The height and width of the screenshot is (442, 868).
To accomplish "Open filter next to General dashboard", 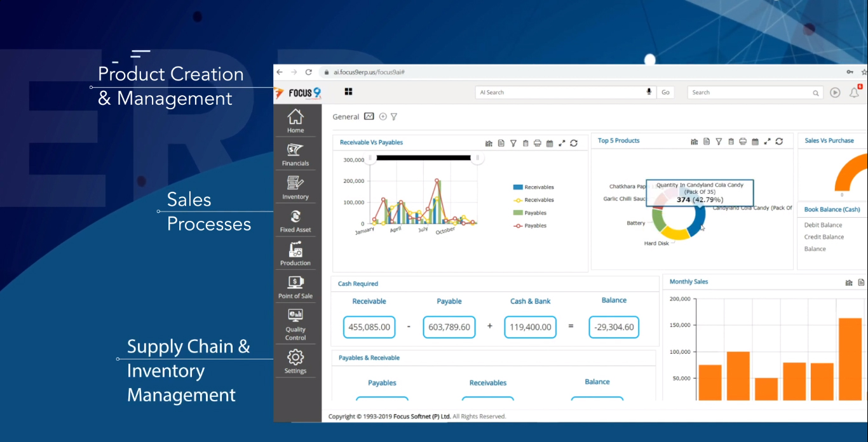I will tap(394, 117).
